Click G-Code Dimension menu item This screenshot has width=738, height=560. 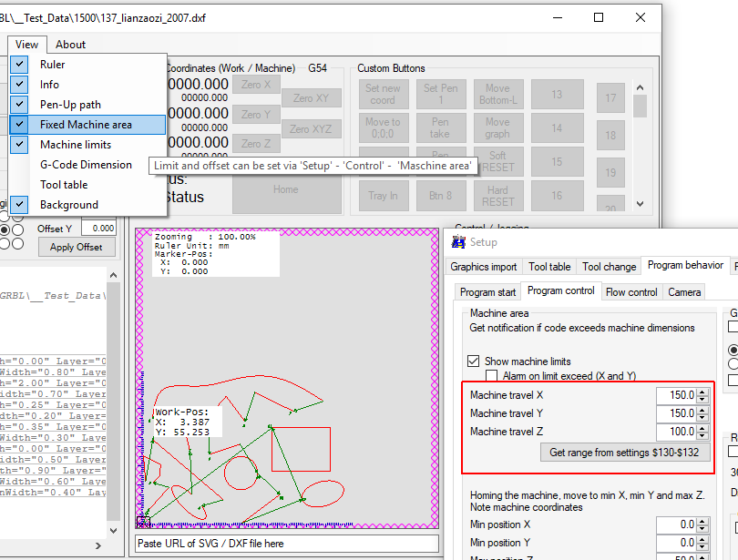click(86, 165)
